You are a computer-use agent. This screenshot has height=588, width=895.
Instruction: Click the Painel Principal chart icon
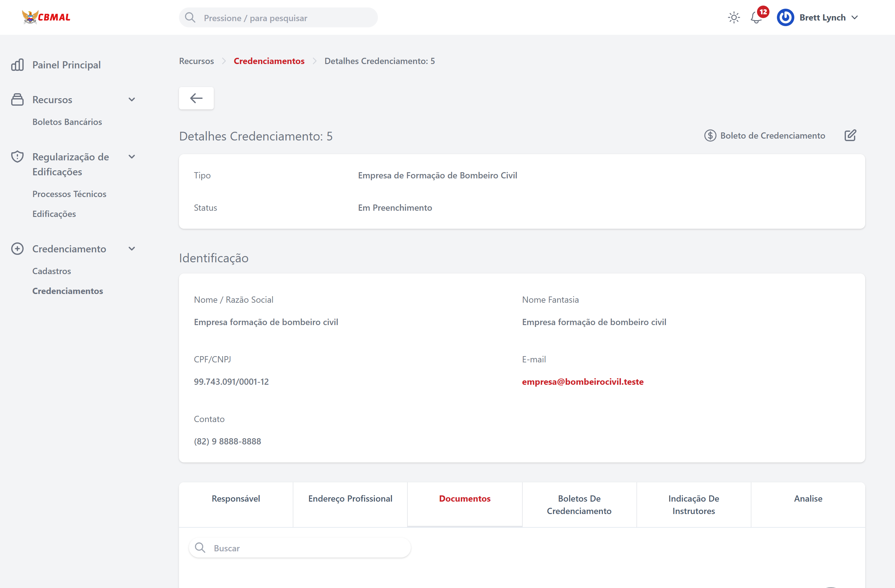click(17, 65)
